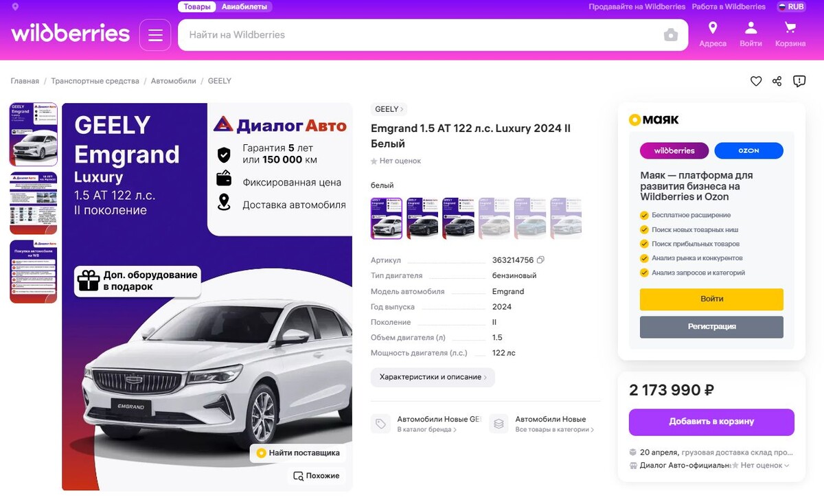Select the wildberries tab in Маяк panel
The width and height of the screenshot is (824, 504).
(x=674, y=150)
